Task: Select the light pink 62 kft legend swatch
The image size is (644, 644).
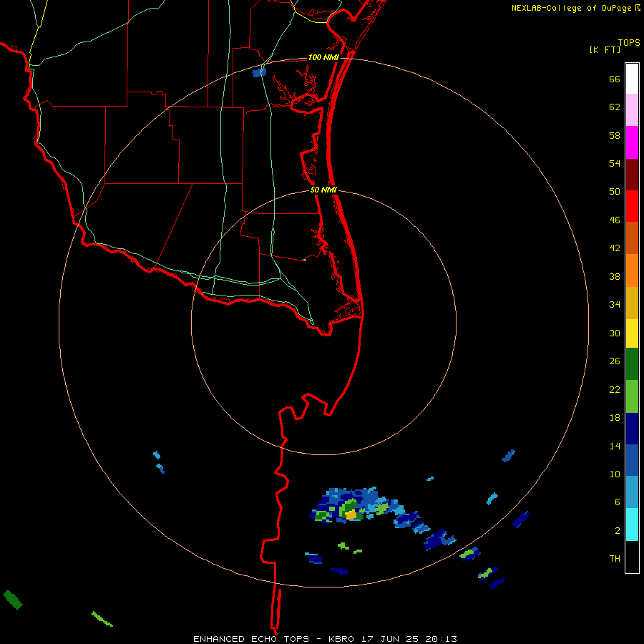Action: (x=632, y=110)
